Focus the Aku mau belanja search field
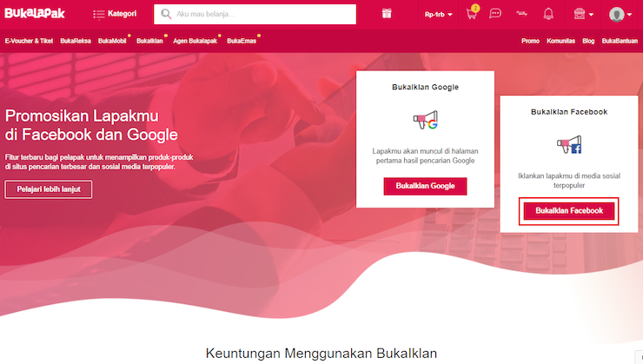Viewport: 643px width, 364px height. click(x=255, y=15)
